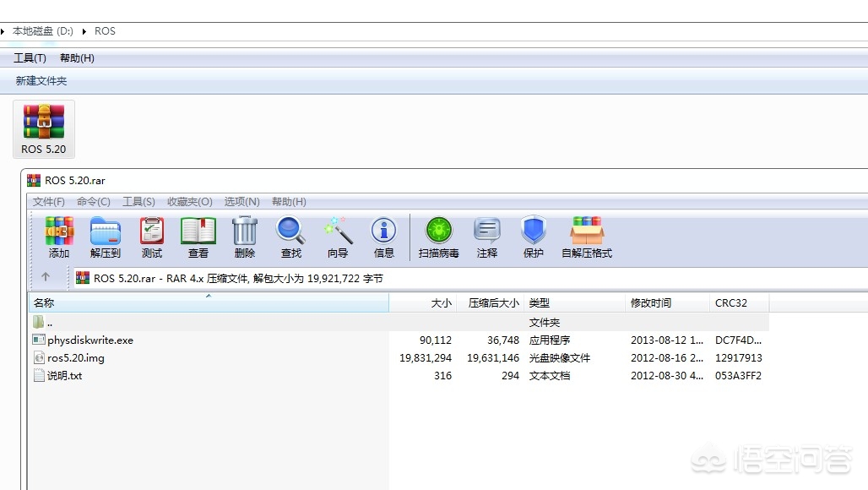
Task: Click modified date 2012-08-16
Action: (x=666, y=357)
